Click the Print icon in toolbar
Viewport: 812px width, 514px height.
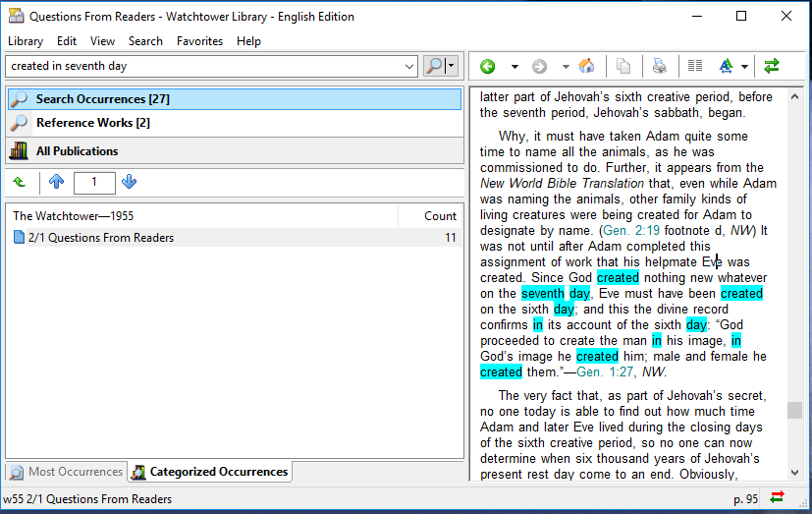[x=660, y=67]
